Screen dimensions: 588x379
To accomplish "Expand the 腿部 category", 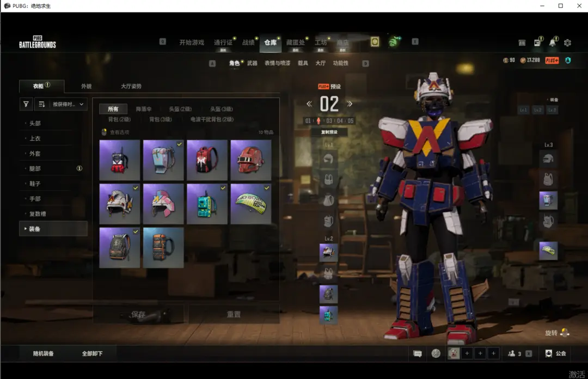I will click(53, 168).
